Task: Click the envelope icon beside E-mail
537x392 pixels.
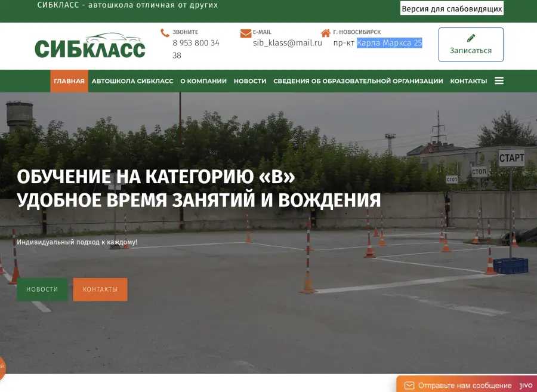Action: pos(245,33)
